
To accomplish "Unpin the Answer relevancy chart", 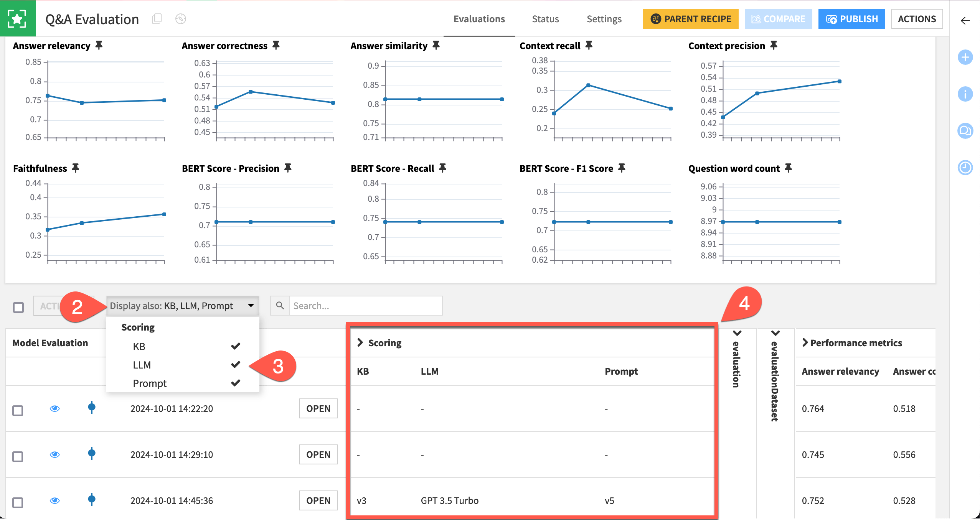I will [99, 46].
